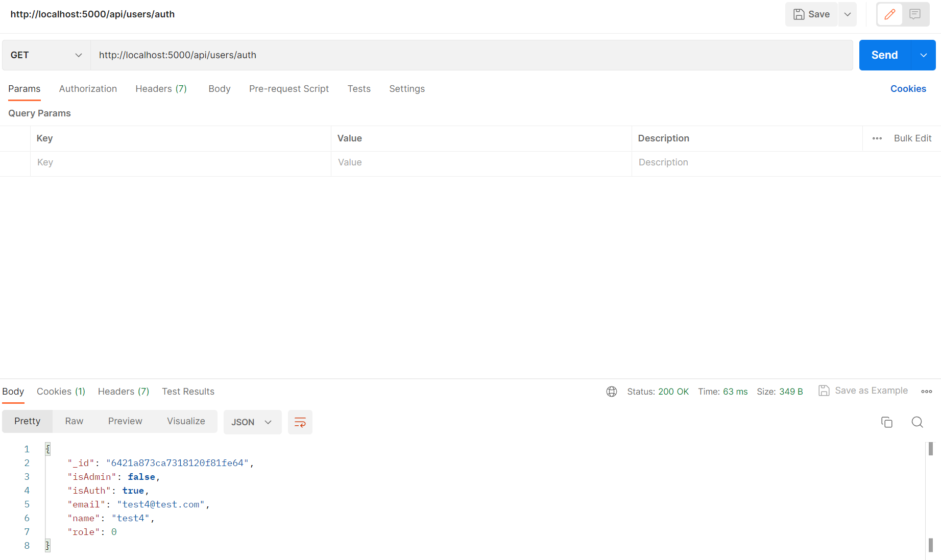
Task: Open the comments icon panel
Action: point(915,14)
